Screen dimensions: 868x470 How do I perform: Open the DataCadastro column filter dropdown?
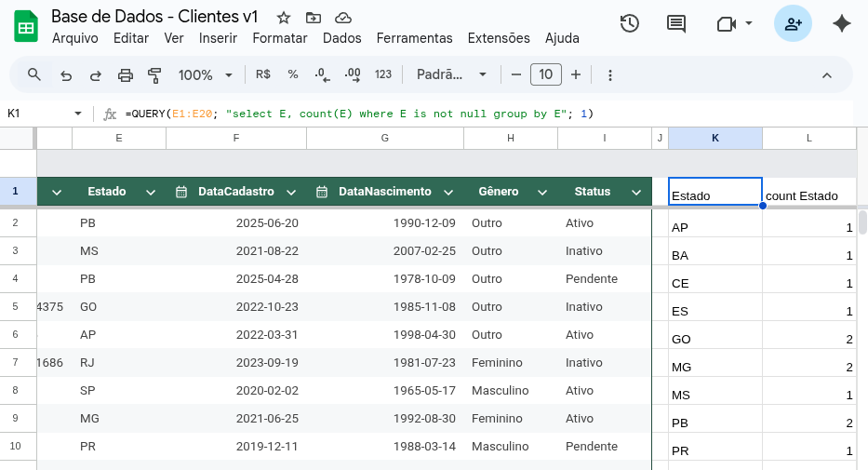(291, 192)
